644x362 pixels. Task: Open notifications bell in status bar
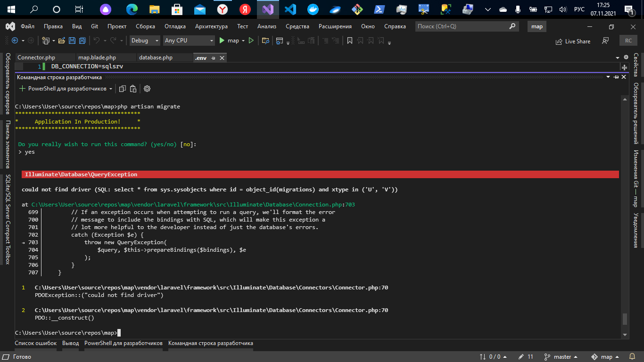pos(632,357)
